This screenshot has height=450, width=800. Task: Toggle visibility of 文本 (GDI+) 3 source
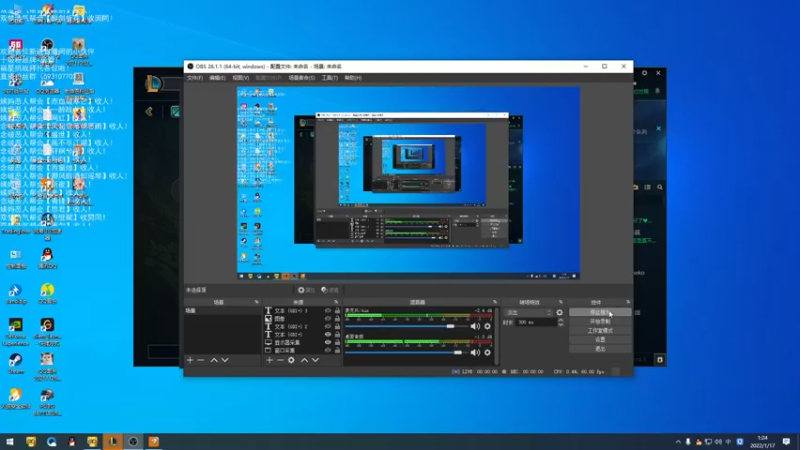tap(328, 310)
